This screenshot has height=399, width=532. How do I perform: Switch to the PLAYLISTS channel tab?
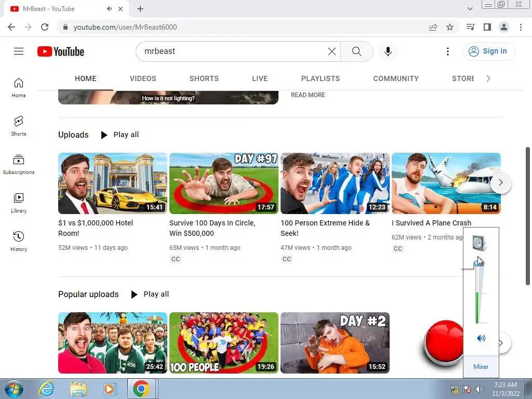321,79
